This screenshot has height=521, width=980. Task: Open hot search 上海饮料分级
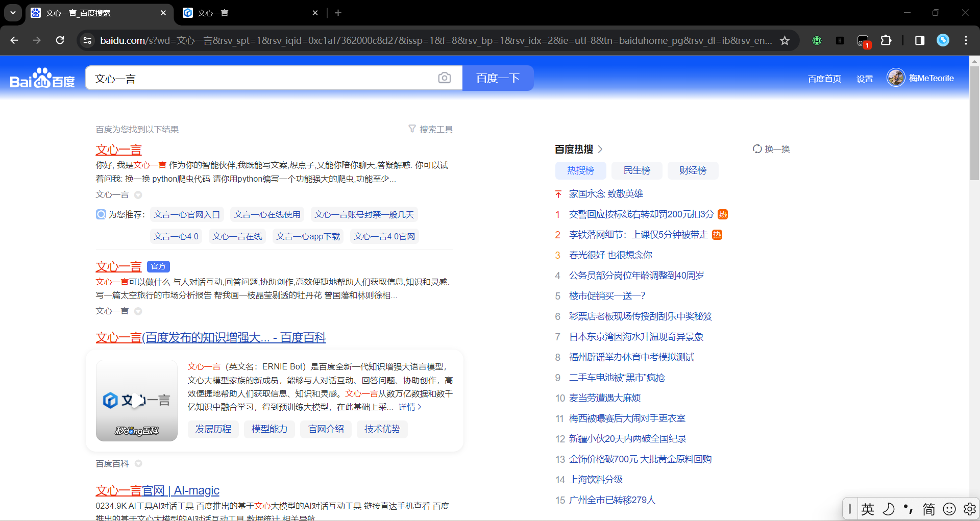pos(596,480)
